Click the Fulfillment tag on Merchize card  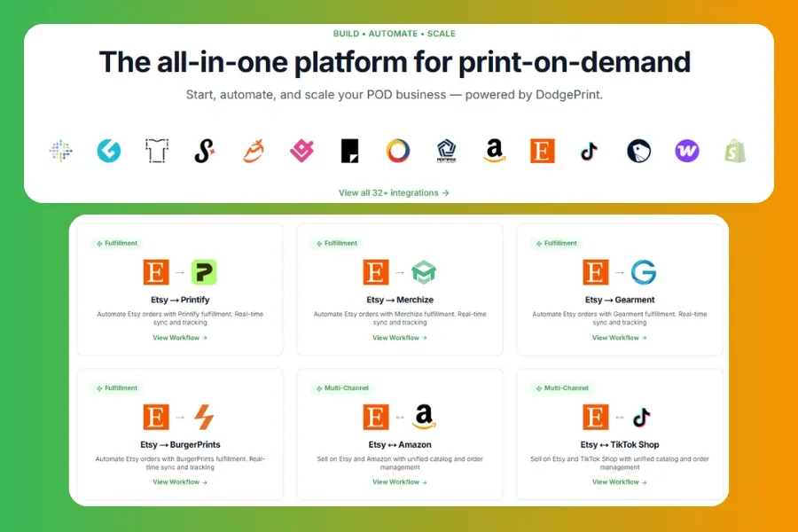pyautogui.click(x=337, y=243)
